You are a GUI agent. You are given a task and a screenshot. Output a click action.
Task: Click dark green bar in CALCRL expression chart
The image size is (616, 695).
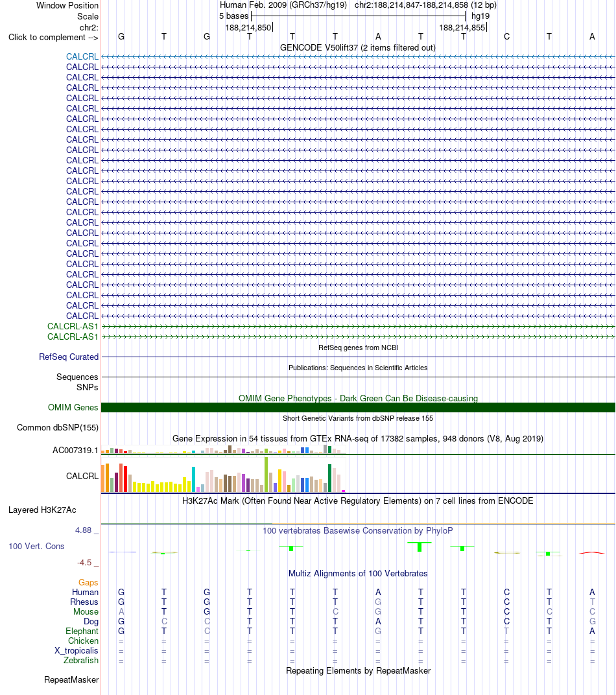[x=329, y=478]
